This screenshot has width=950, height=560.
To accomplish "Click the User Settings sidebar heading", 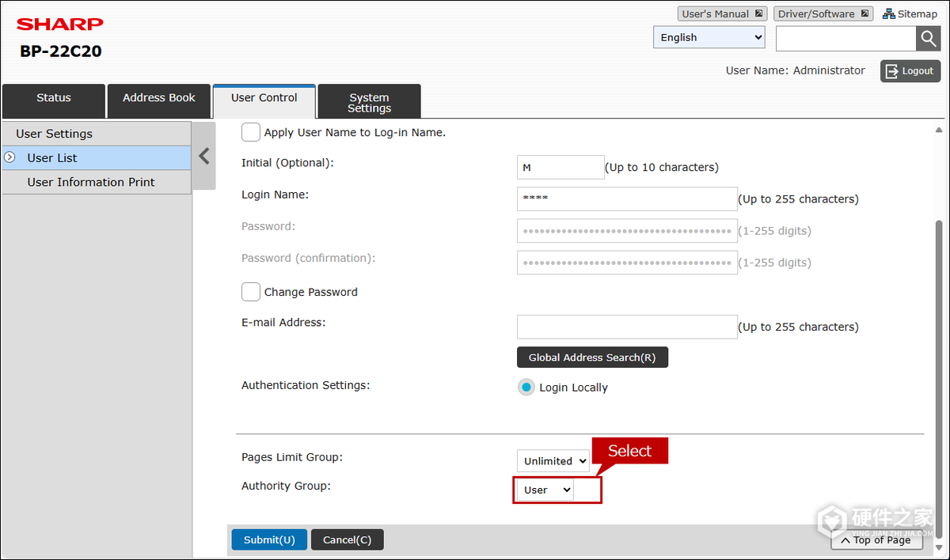I will click(97, 134).
